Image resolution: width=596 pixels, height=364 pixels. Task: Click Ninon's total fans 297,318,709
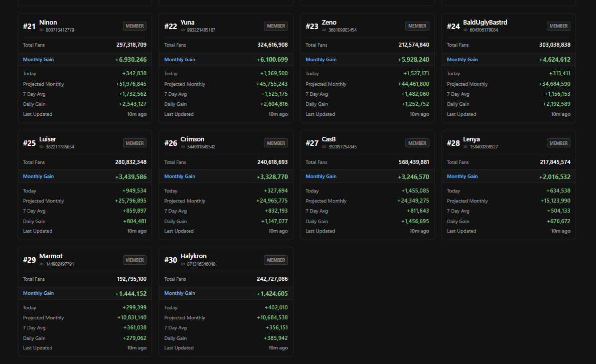[131, 45]
